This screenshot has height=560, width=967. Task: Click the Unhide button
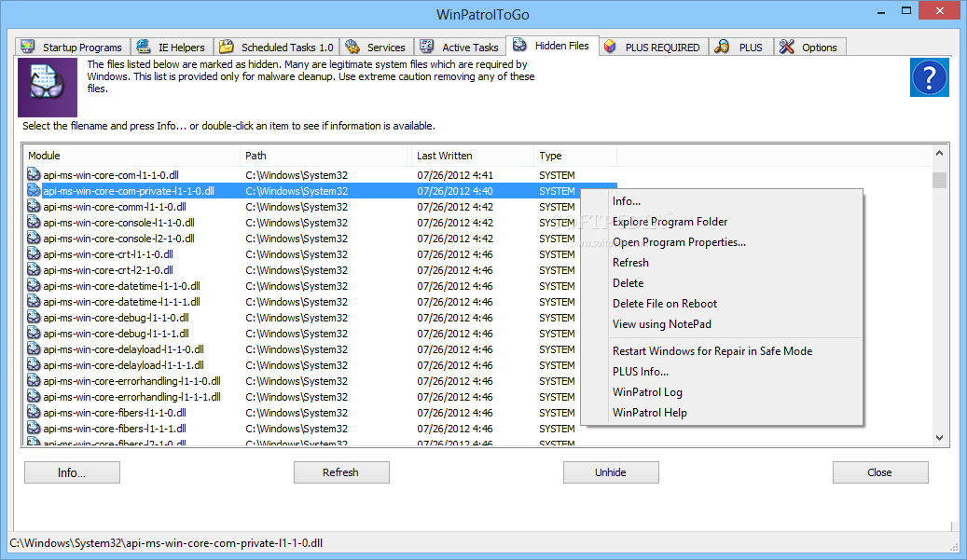(x=611, y=472)
